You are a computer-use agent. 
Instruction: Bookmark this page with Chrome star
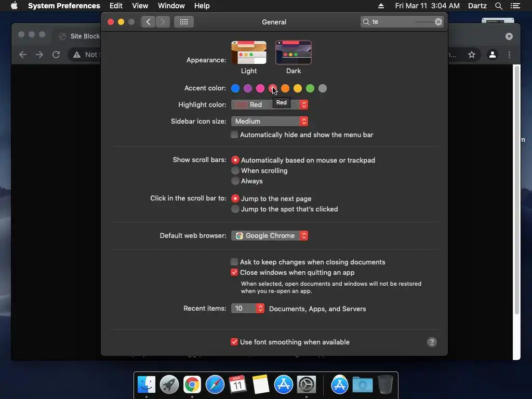(x=472, y=55)
